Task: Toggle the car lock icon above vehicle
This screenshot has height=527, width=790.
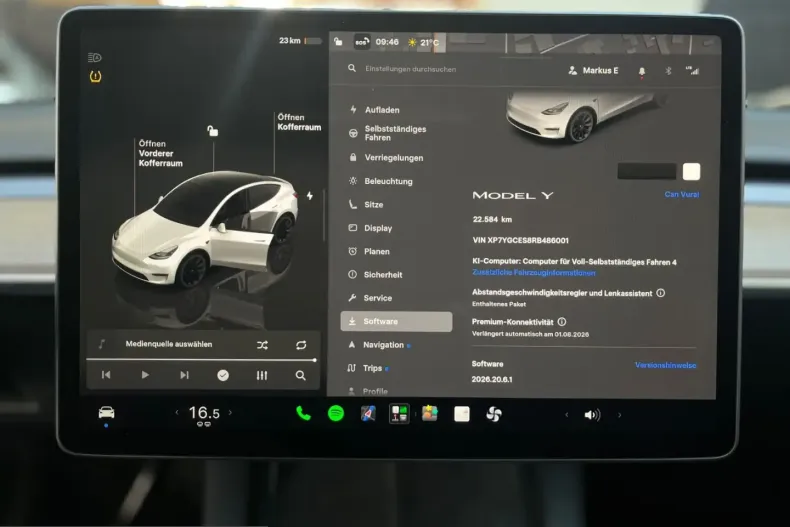Action: 213,131
